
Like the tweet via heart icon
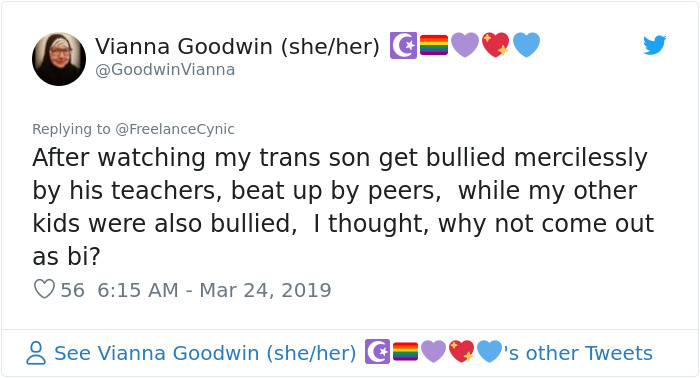coord(45,289)
